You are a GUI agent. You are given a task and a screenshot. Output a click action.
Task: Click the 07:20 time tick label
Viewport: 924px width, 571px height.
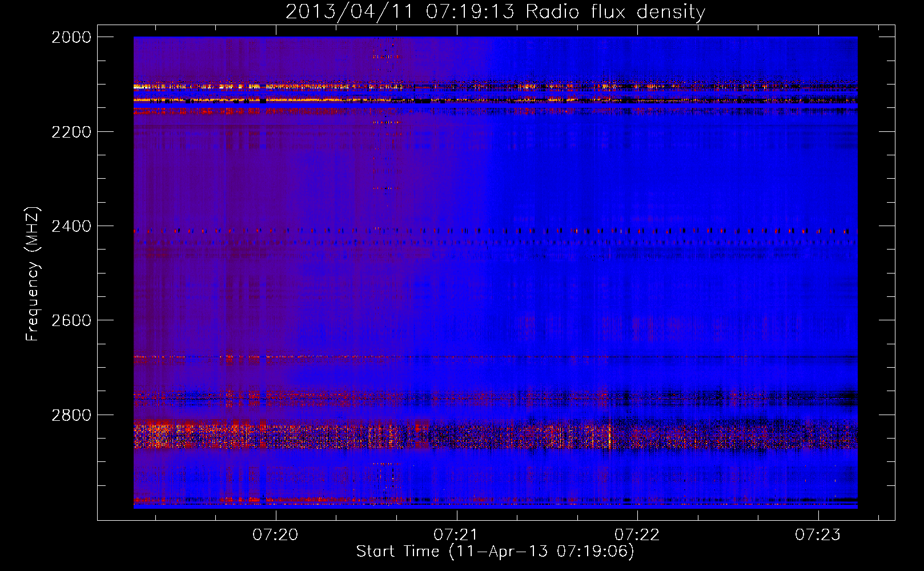(x=276, y=535)
